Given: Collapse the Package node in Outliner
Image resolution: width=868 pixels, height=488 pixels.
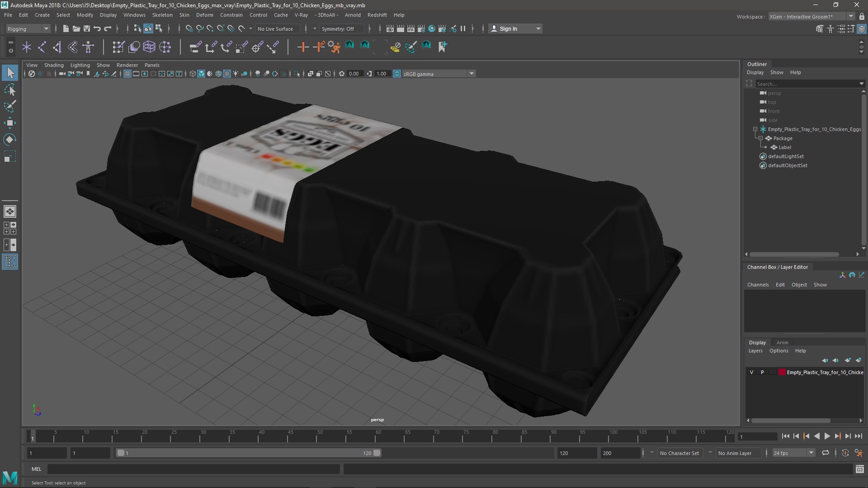Looking at the screenshot, I should [x=760, y=138].
